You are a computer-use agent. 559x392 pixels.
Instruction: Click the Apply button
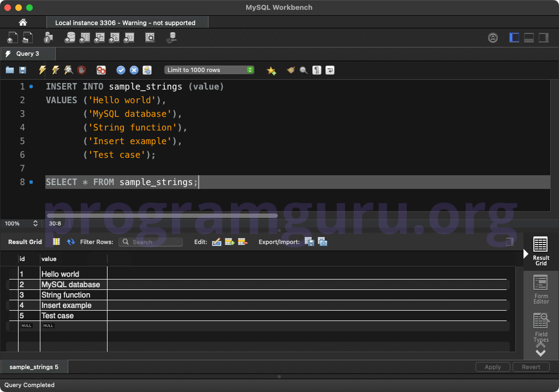point(493,367)
